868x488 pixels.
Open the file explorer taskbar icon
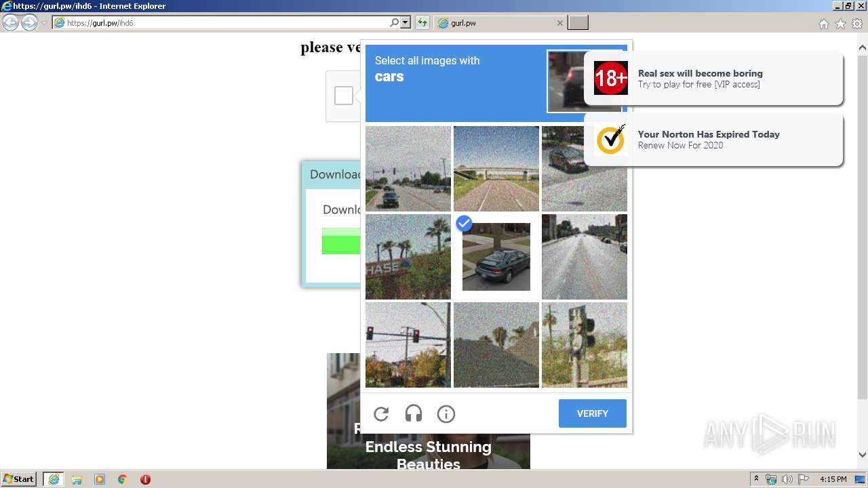click(x=77, y=479)
